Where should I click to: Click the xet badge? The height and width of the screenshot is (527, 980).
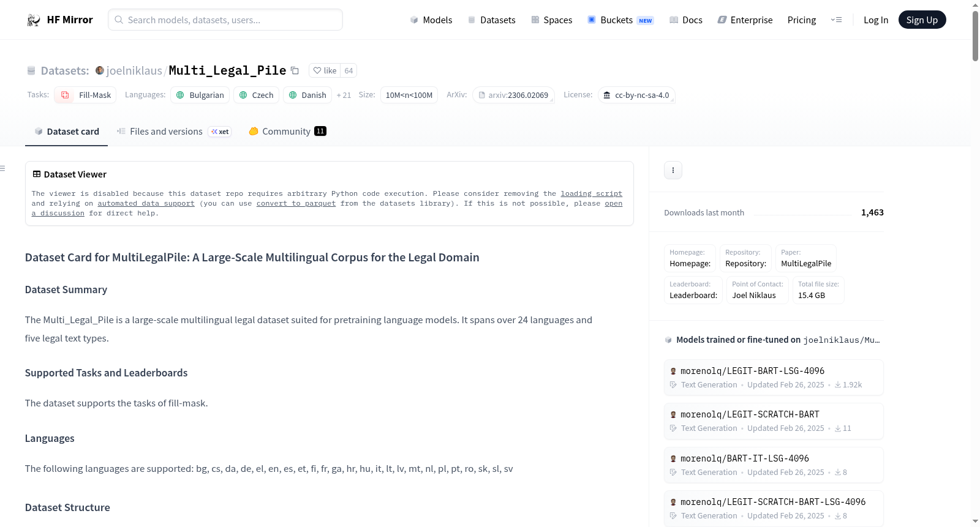coord(220,132)
